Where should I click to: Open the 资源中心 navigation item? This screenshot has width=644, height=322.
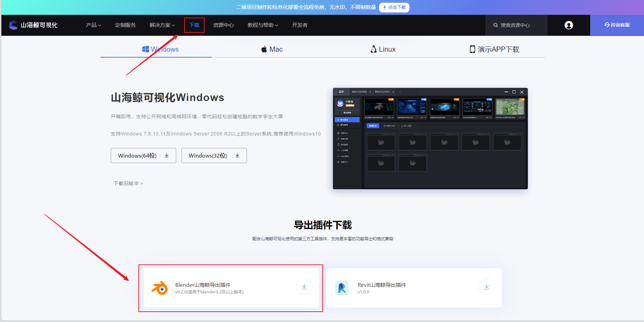pos(223,25)
